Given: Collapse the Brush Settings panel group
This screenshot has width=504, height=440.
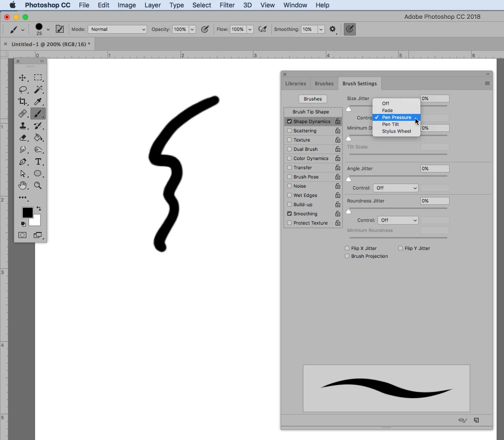Looking at the screenshot, I should (x=487, y=74).
